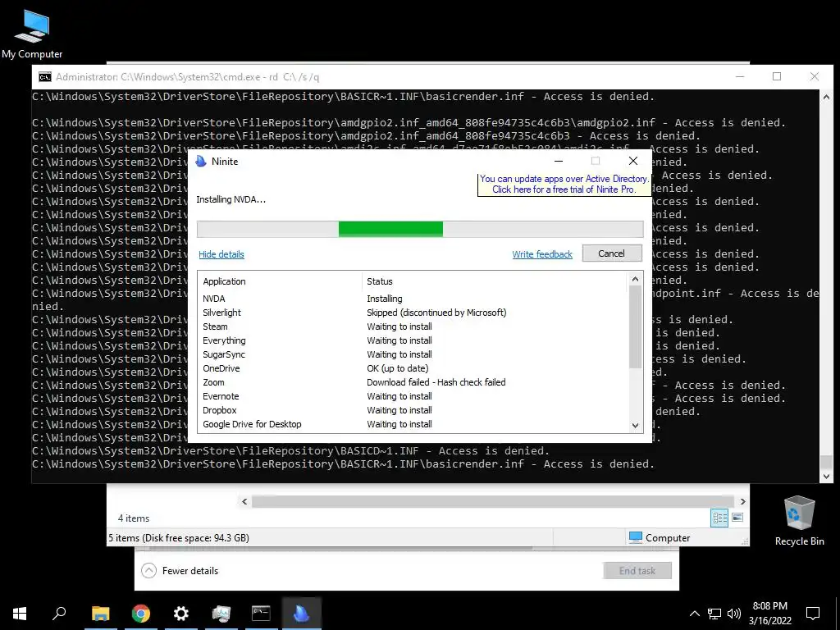Click the console window scroll-up arrow
Screen dimensions: 840x630
coord(826,97)
